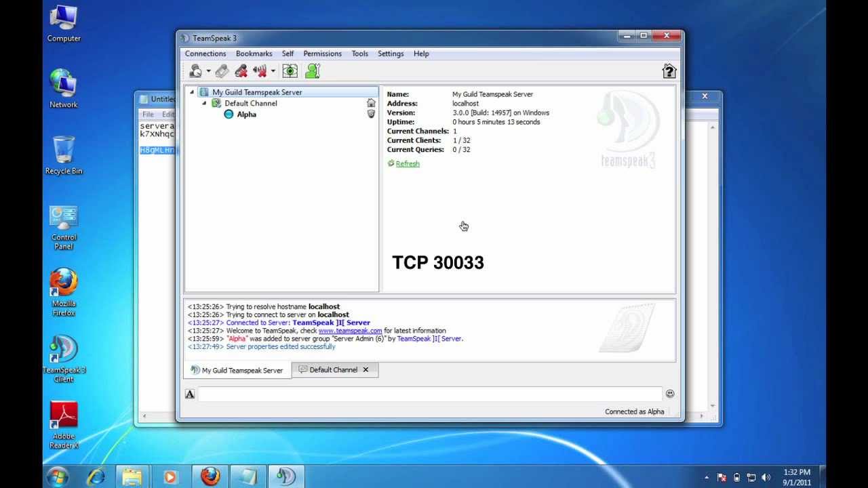Switch to My Guild Teamspeak Server chat tab
Screen dimensions: 868x488
tap(237, 370)
